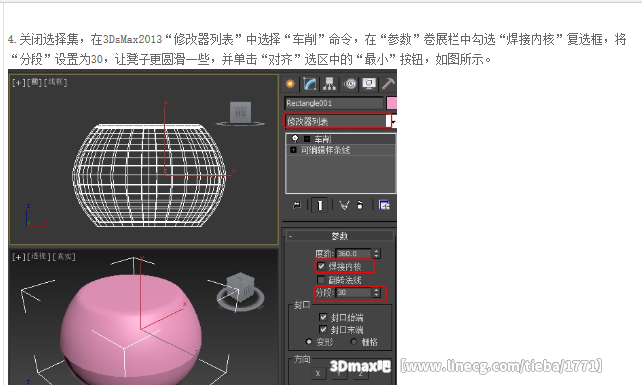This screenshot has height=385, width=642.
Task: Switch to the Modify panel icon
Action: [x=310, y=84]
